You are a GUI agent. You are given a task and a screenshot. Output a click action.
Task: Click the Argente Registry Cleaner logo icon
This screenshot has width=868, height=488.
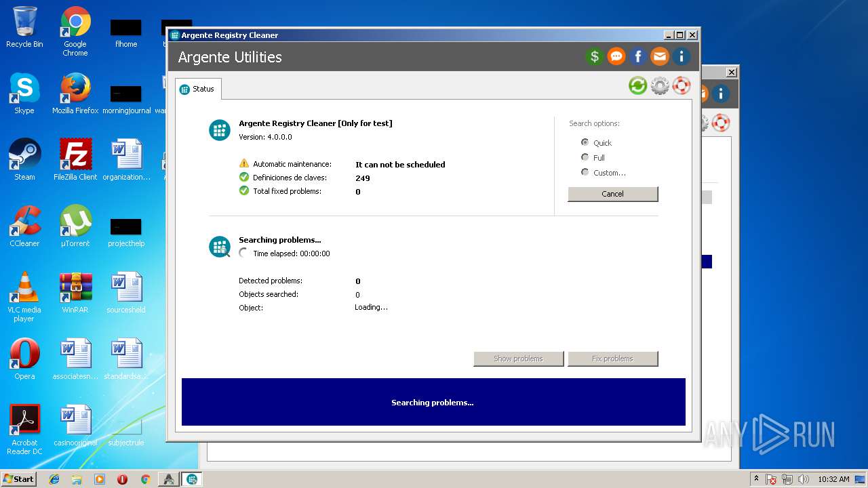220,130
